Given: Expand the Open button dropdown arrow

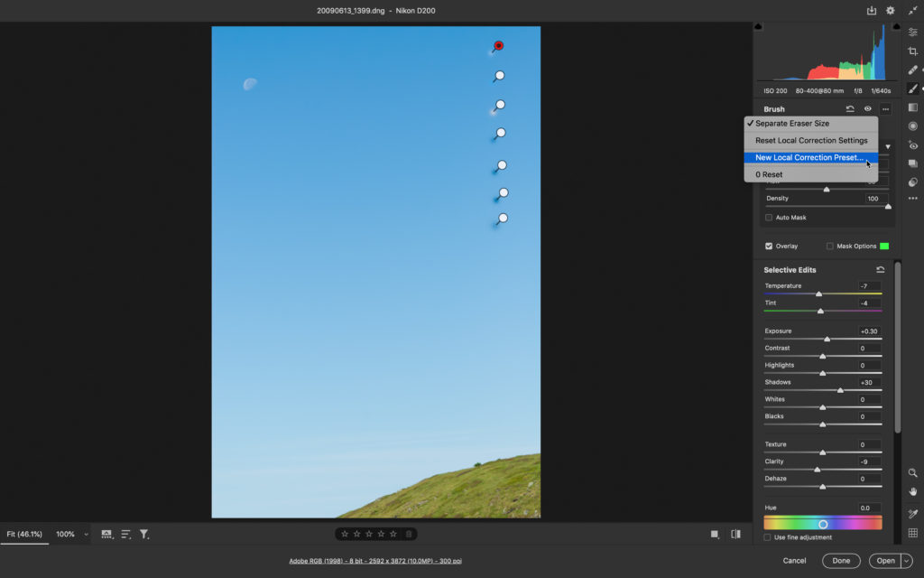Looking at the screenshot, I should (906, 561).
